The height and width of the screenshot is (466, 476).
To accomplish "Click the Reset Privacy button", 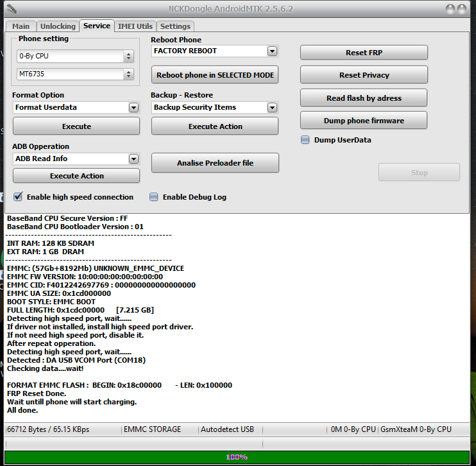I will click(x=364, y=75).
